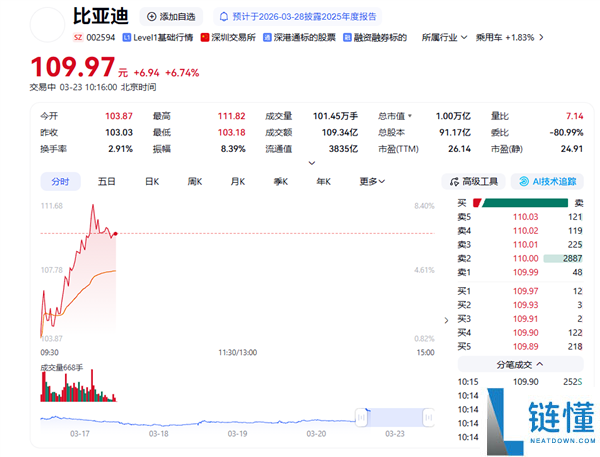The width and height of the screenshot is (600, 457).
Task: Select the 分时 chart tab
Action: pos(60,181)
